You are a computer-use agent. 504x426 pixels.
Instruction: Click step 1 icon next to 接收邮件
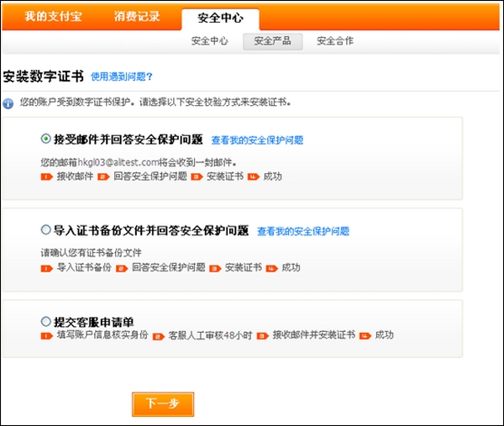pyautogui.click(x=47, y=176)
